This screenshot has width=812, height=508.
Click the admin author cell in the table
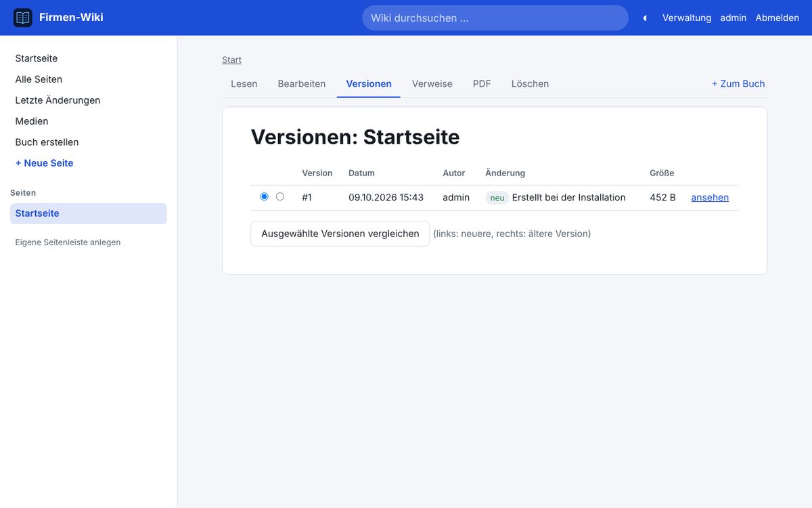(x=456, y=198)
